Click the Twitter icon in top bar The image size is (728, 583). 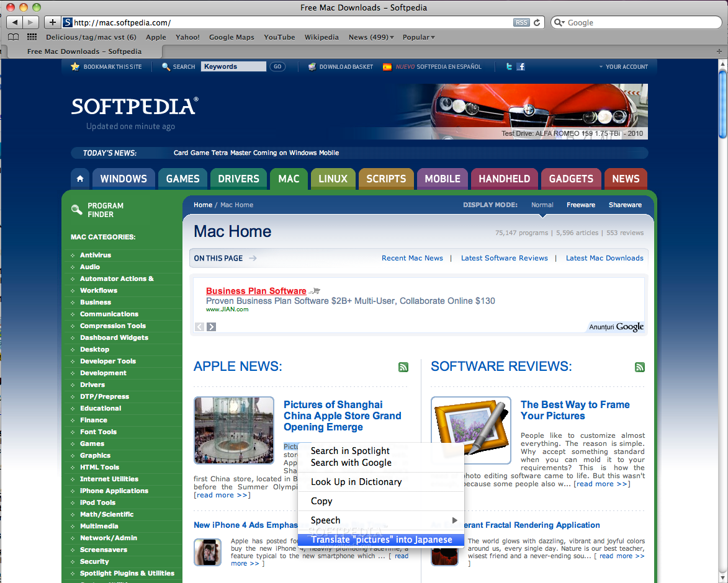pyautogui.click(x=510, y=66)
